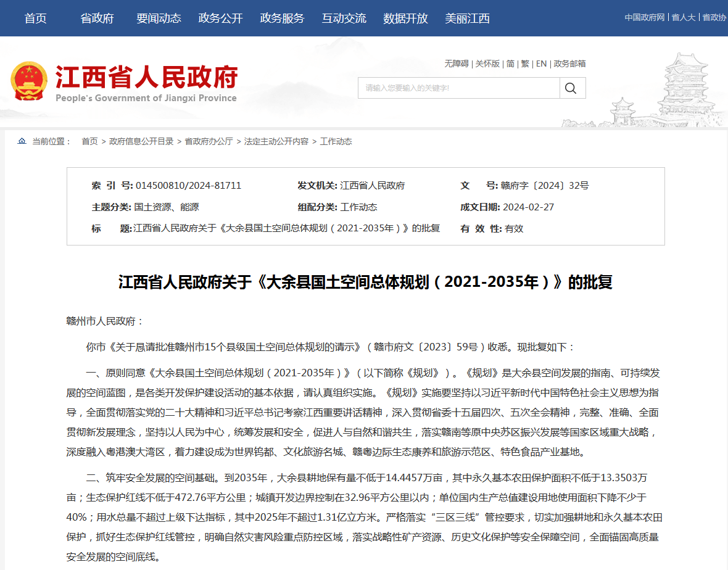Click 政府信息公开目录 in the breadcrumb
This screenshot has width=728, height=570.
point(141,141)
